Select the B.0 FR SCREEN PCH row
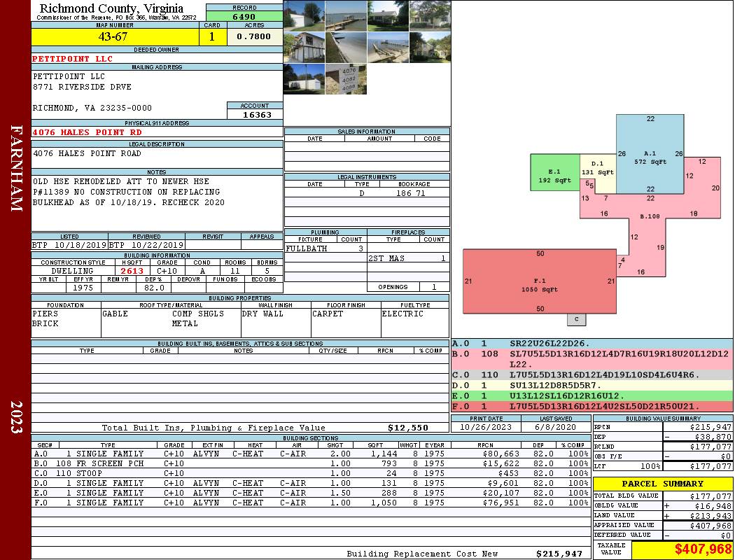The image size is (735, 560). click(x=310, y=463)
